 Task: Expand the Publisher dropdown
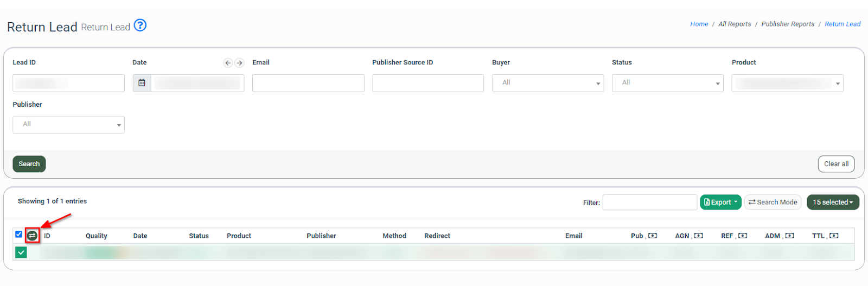(x=68, y=125)
